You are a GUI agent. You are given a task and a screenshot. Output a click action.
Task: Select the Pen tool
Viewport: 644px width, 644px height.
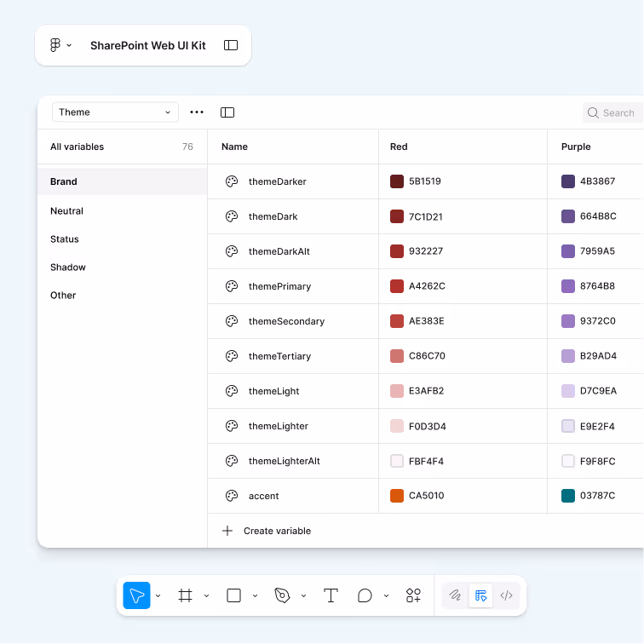[282, 595]
